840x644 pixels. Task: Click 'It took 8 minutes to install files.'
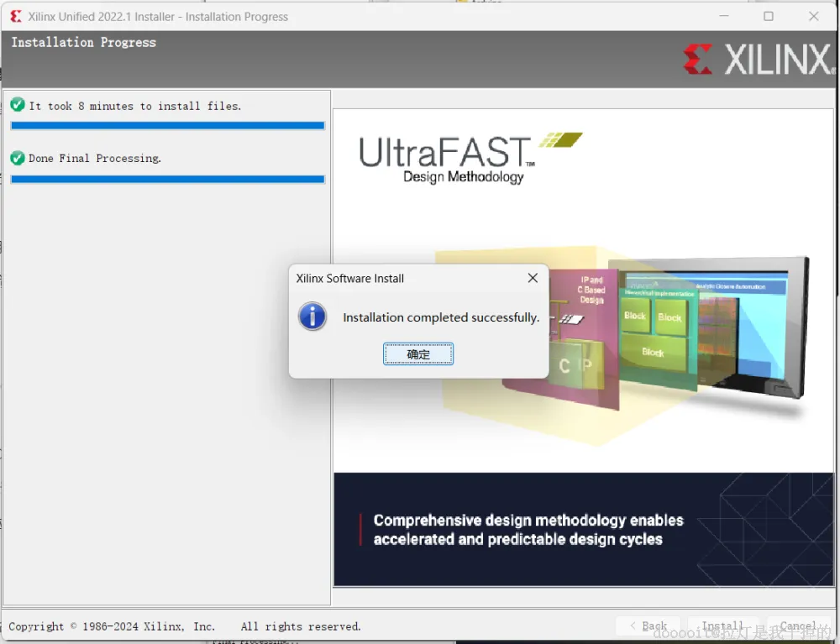[135, 106]
